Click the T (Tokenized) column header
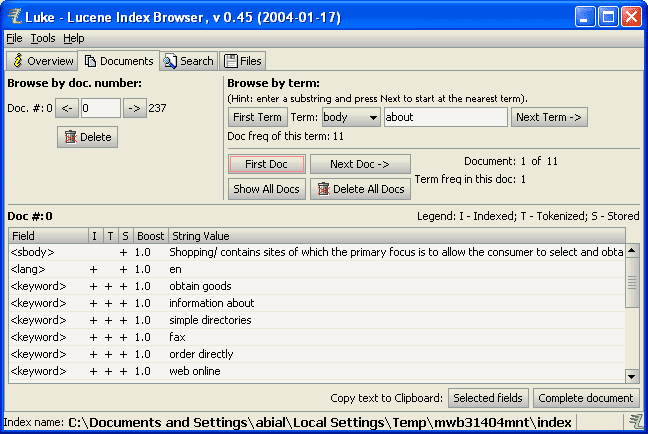This screenshot has width=648, height=434. (110, 236)
